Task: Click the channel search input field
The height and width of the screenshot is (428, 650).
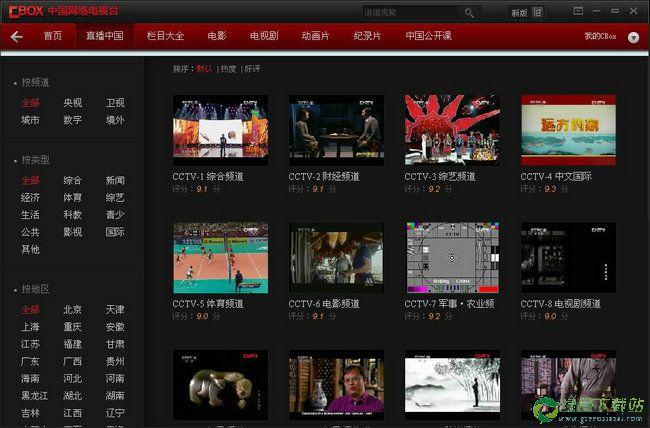Action: click(410, 13)
